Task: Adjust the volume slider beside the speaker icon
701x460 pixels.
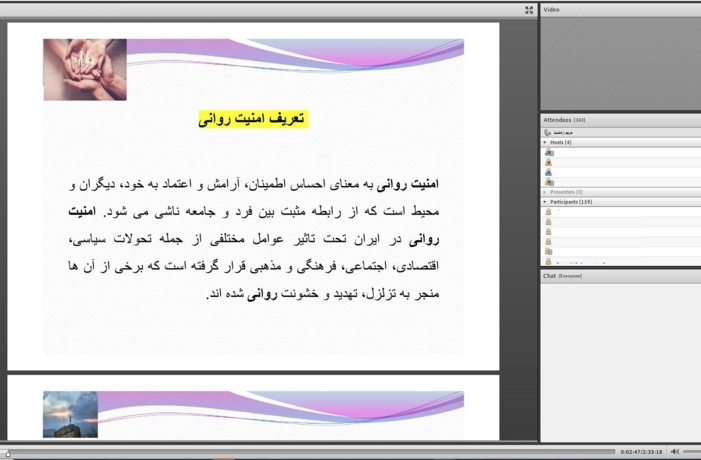Action: pos(692,452)
